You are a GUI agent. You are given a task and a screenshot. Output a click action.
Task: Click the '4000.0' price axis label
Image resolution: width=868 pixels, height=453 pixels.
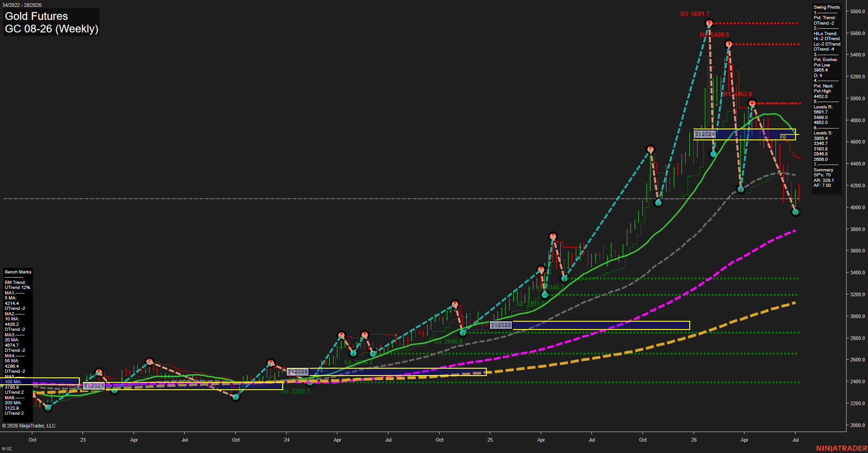[x=857, y=207]
